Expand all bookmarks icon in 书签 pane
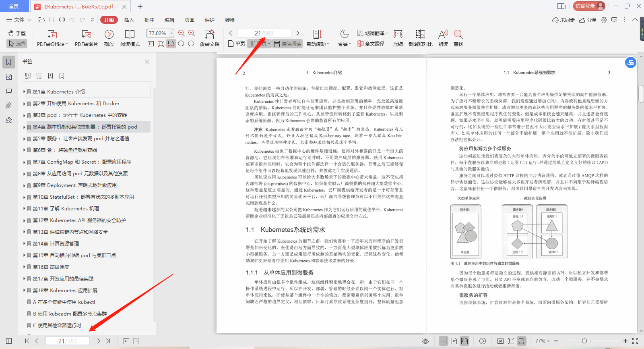Viewport: 644px width, 349px height. (x=28, y=76)
